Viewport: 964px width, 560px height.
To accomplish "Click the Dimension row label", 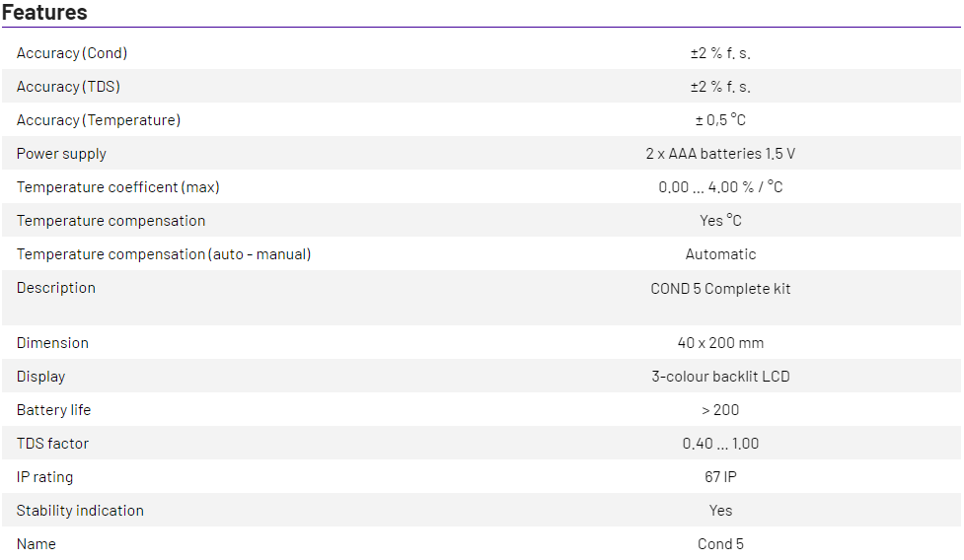I will point(52,343).
